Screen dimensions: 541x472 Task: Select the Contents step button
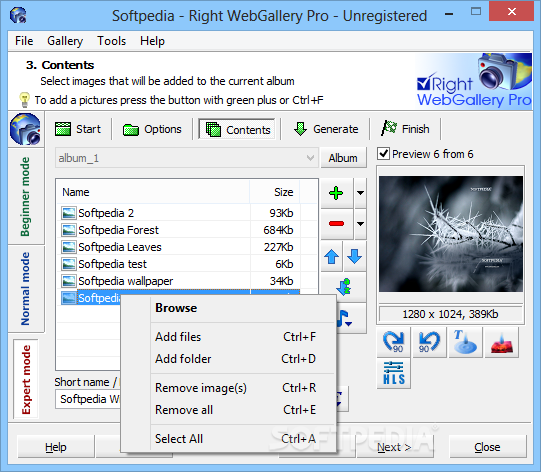point(237,129)
